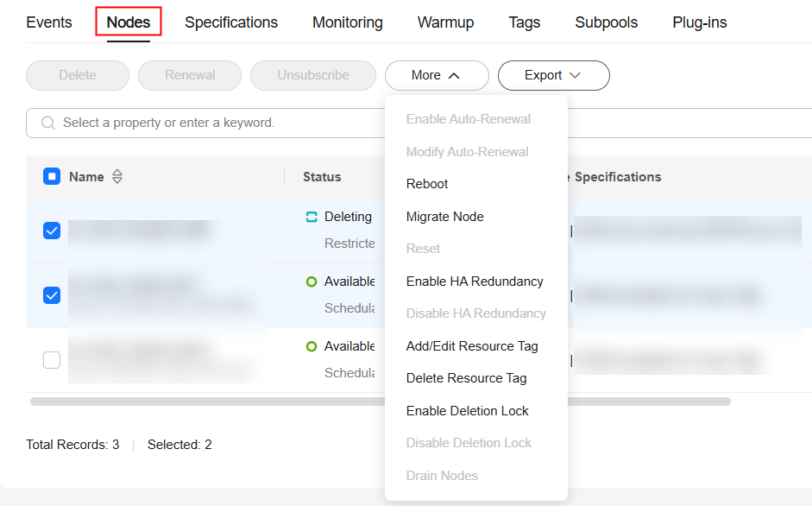Check the third node row checkbox

point(52,359)
